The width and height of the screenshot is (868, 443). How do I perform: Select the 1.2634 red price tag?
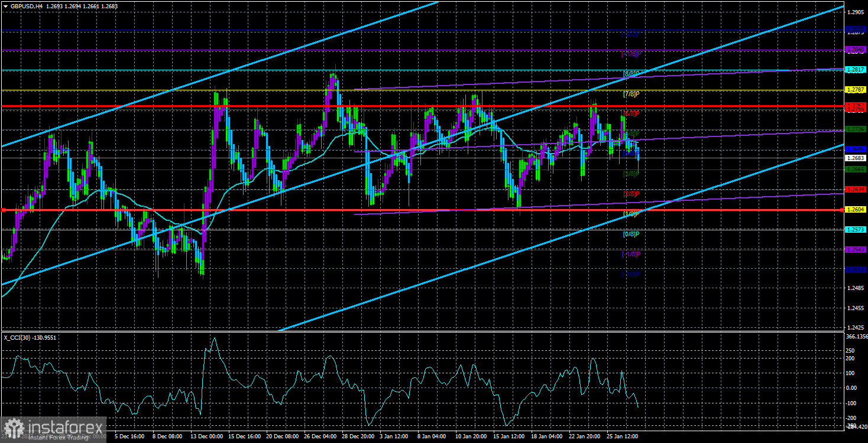[x=856, y=190]
